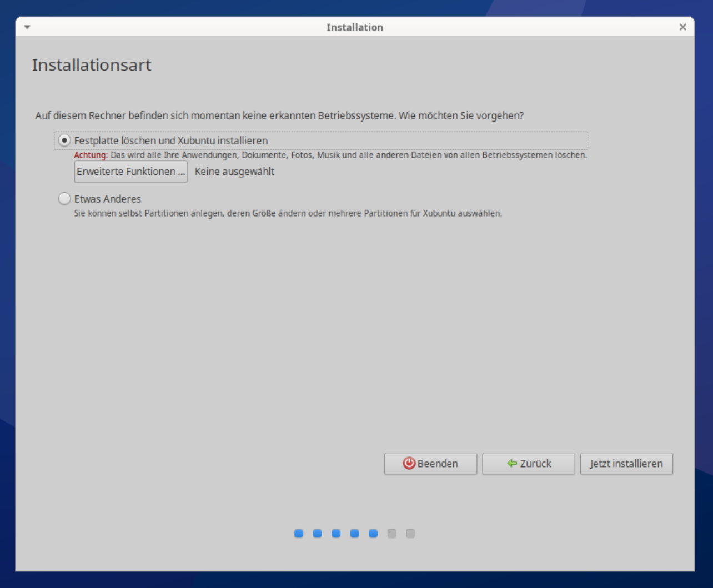
Task: Click the green back arrow on Zurück
Action: click(x=512, y=464)
